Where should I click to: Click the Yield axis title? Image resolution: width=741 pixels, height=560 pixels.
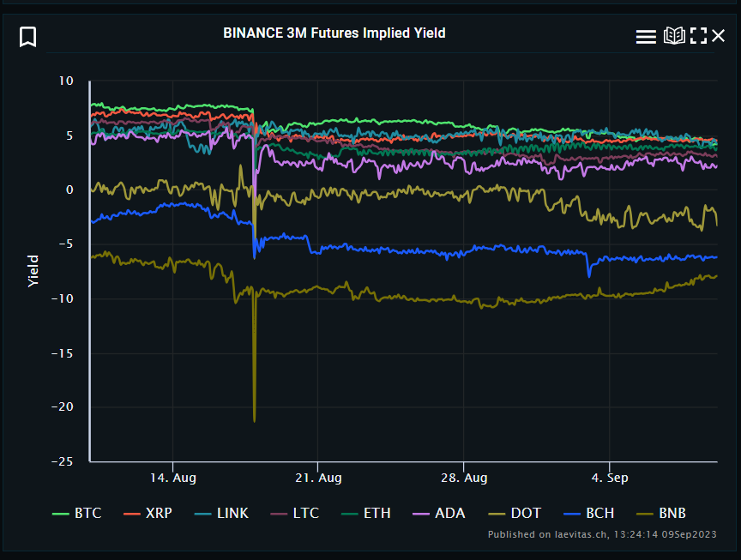[x=33, y=271]
